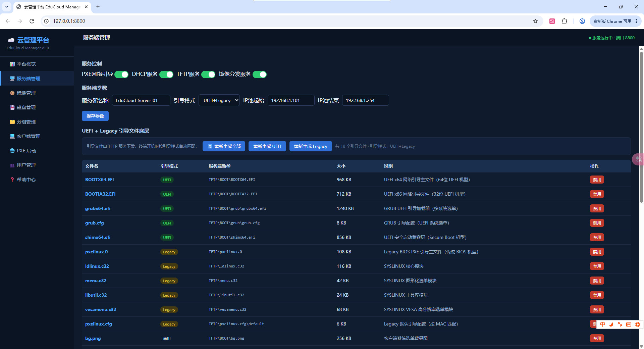Click 重新生成全部 button

click(224, 146)
